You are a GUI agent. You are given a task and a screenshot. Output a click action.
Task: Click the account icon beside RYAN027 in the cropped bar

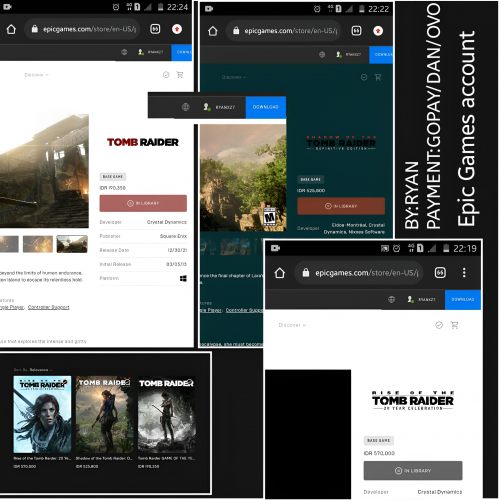click(x=206, y=107)
